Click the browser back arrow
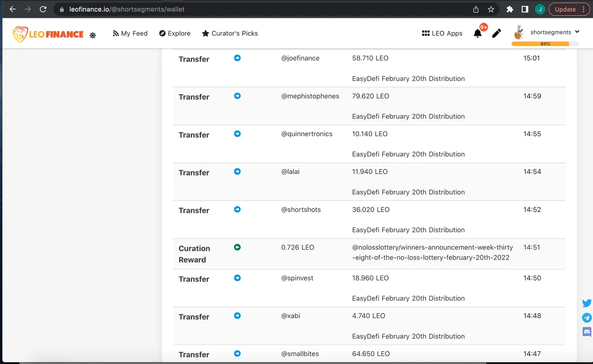The width and height of the screenshot is (593, 364). coord(13,9)
